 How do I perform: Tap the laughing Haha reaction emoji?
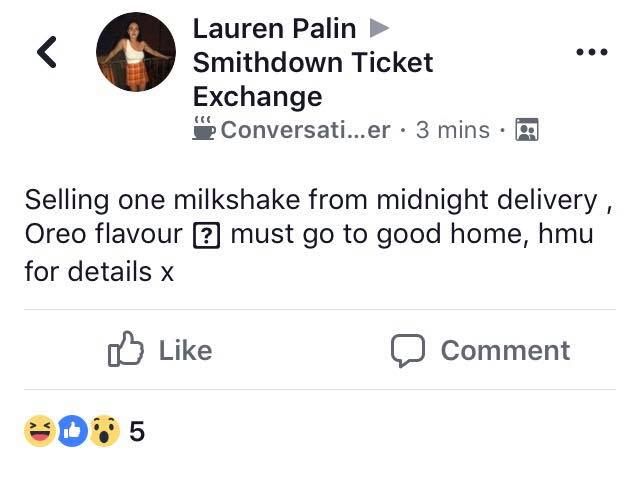click(40, 431)
